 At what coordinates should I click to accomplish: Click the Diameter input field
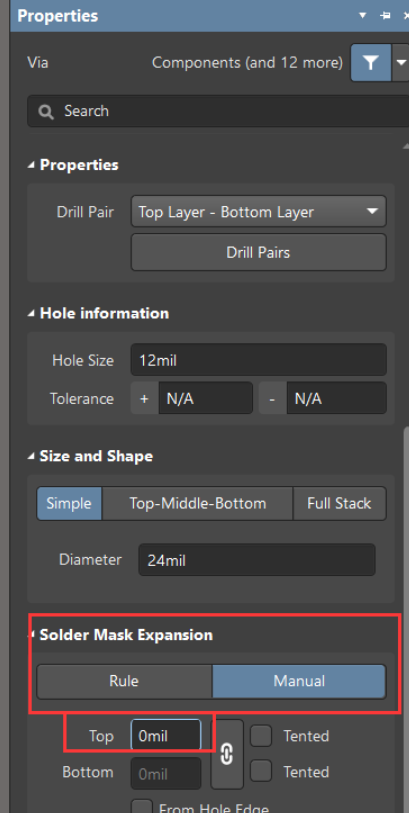pos(257,560)
